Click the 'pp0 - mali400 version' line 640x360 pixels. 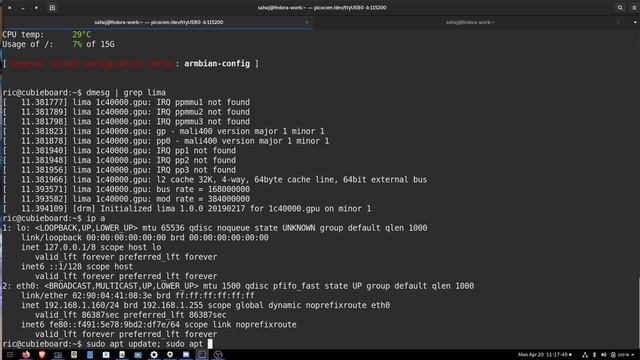166,141
